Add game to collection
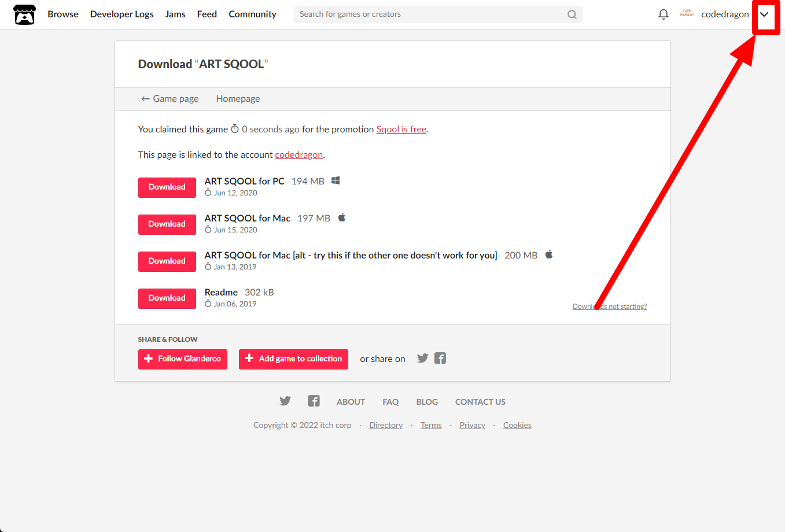Viewport: 785px width, 532px height. click(x=293, y=359)
